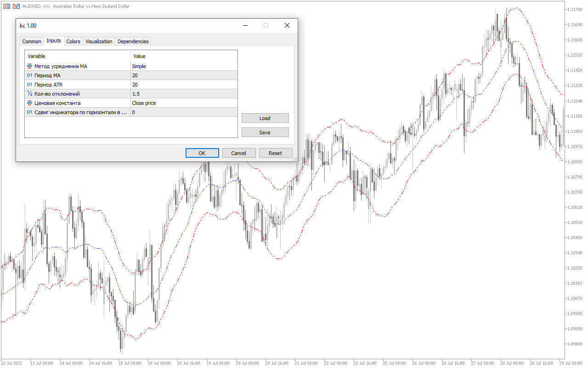Image resolution: width=588 pixels, height=368 pixels.
Task: Edit the Период MA value 20
Action: [x=184, y=75]
